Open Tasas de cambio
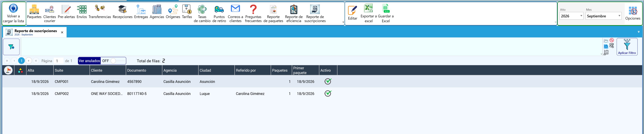The height and width of the screenshot is (134, 644). tap(202, 14)
